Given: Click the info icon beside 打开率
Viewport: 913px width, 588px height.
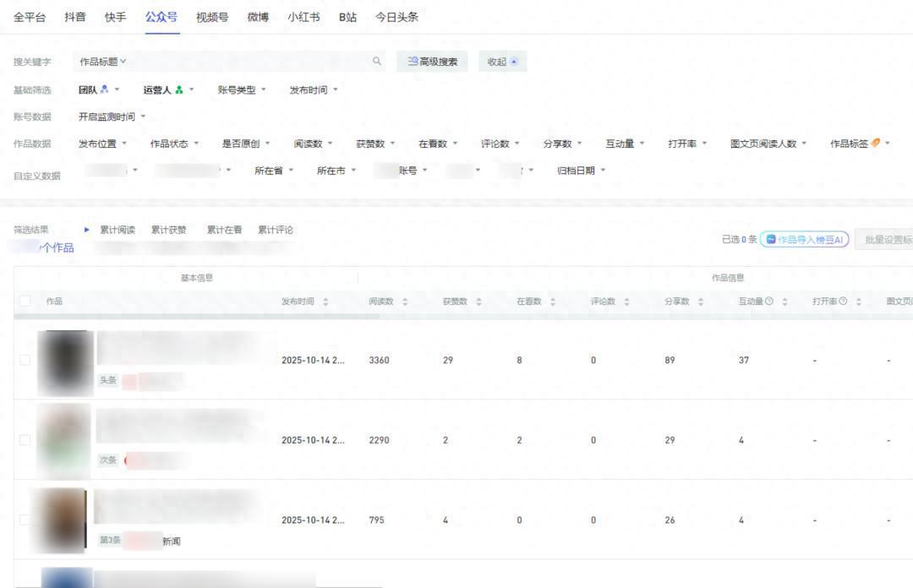Looking at the screenshot, I should click(x=843, y=300).
